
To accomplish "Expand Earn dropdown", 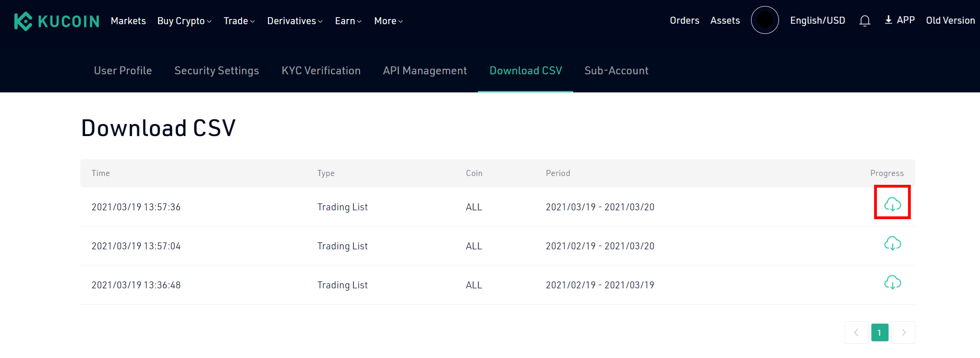I will (x=348, y=21).
